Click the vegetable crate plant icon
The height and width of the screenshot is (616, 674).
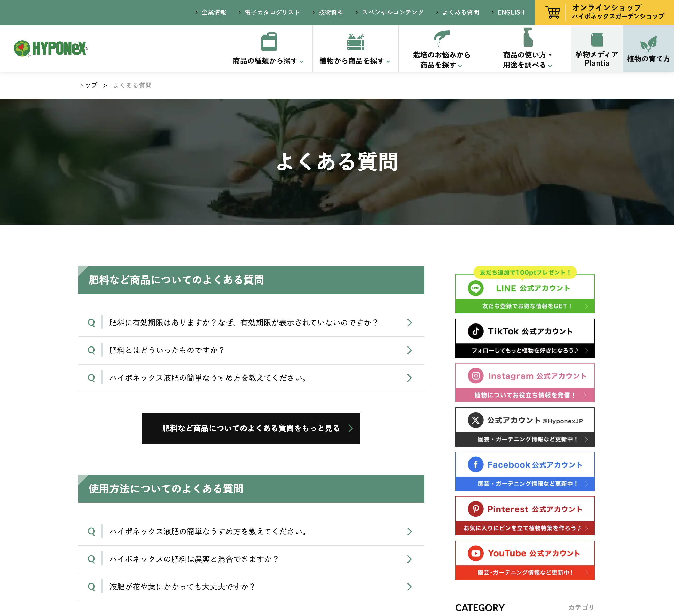[x=355, y=42]
